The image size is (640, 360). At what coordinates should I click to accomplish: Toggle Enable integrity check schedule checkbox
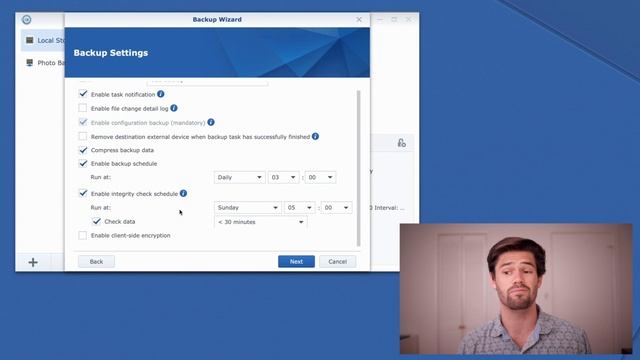click(83, 193)
